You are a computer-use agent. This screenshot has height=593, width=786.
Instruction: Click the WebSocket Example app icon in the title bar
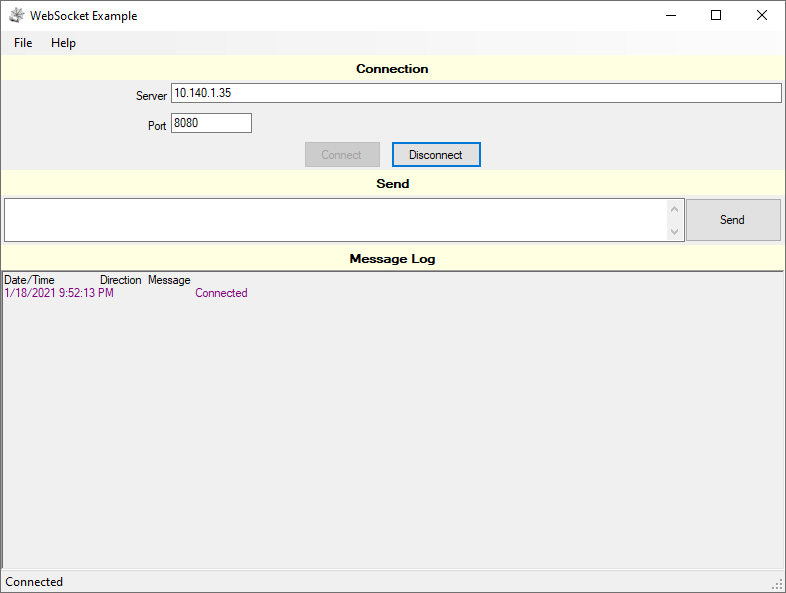coord(17,16)
